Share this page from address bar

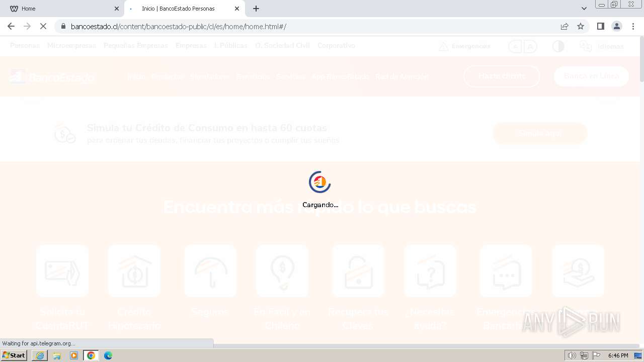565,26
